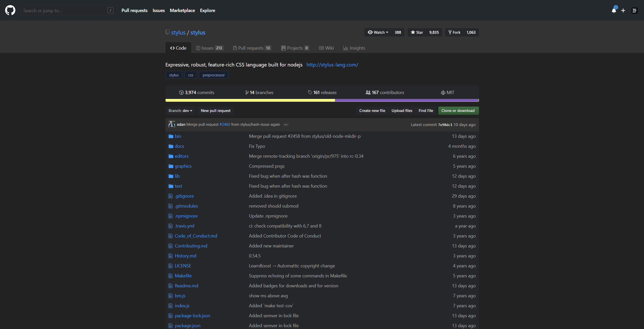Open the Issues tab

tap(210, 48)
